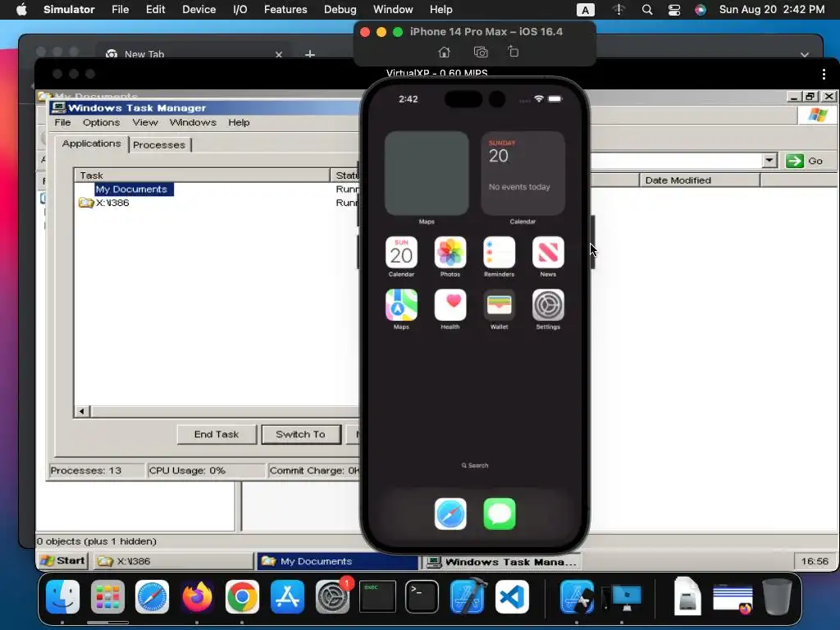The width and height of the screenshot is (840, 630).
Task: Open the Wallet app on the iPhone
Action: pyautogui.click(x=500, y=305)
